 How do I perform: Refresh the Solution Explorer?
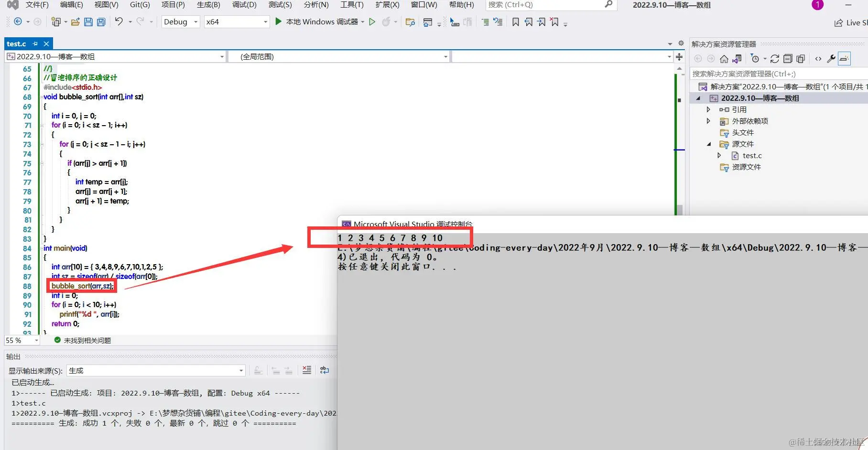(775, 59)
